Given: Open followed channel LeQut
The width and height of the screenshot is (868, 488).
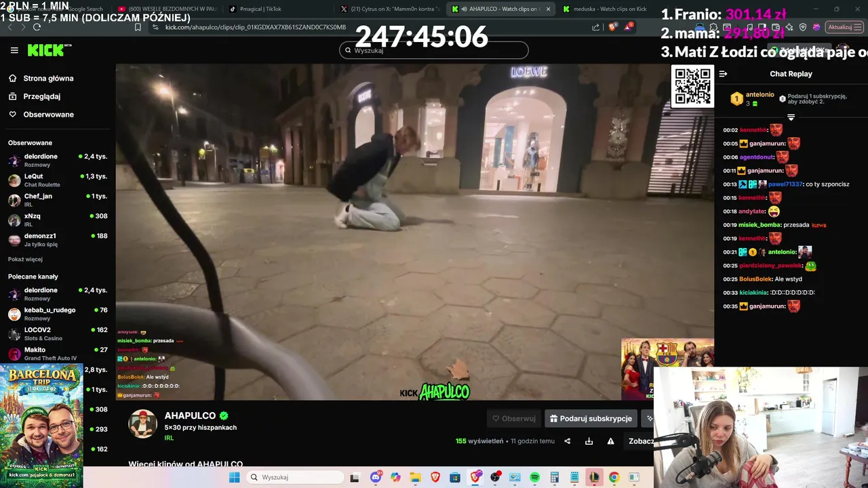Looking at the screenshot, I should click(58, 180).
